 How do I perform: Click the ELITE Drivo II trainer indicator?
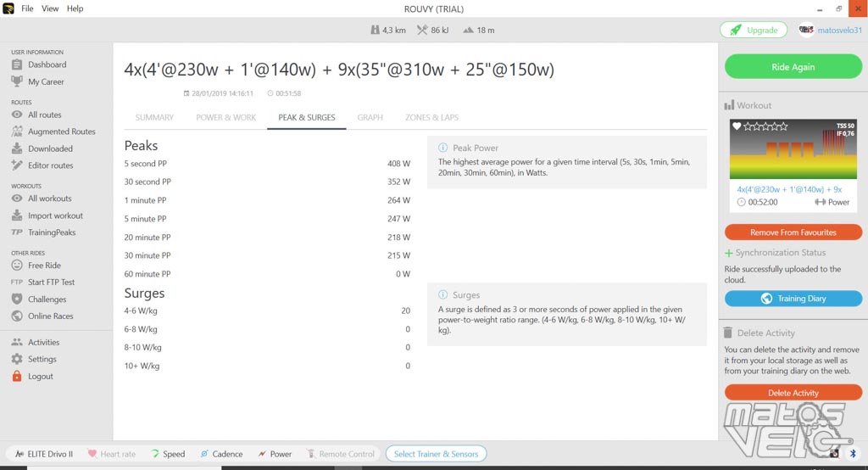pos(44,454)
